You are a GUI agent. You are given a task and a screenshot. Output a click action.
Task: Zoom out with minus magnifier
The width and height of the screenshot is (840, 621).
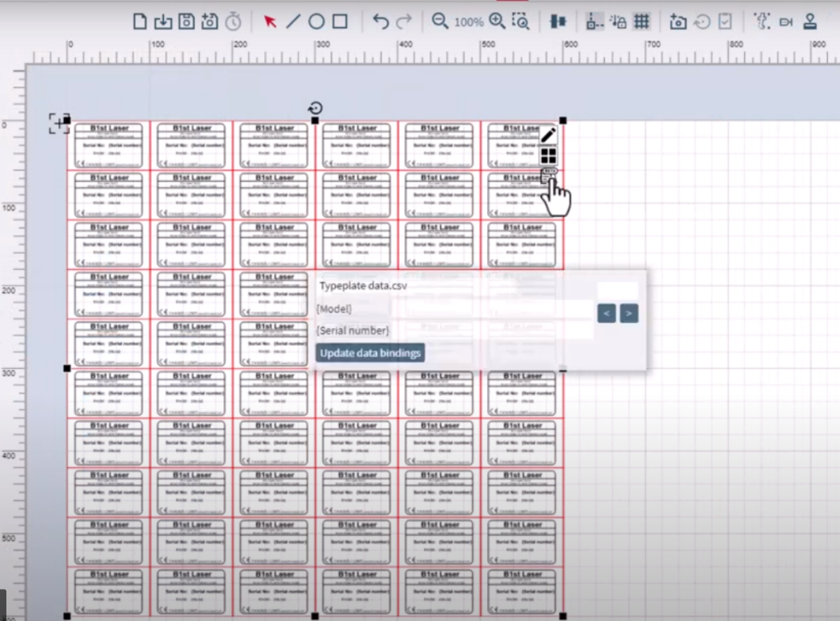pyautogui.click(x=439, y=22)
